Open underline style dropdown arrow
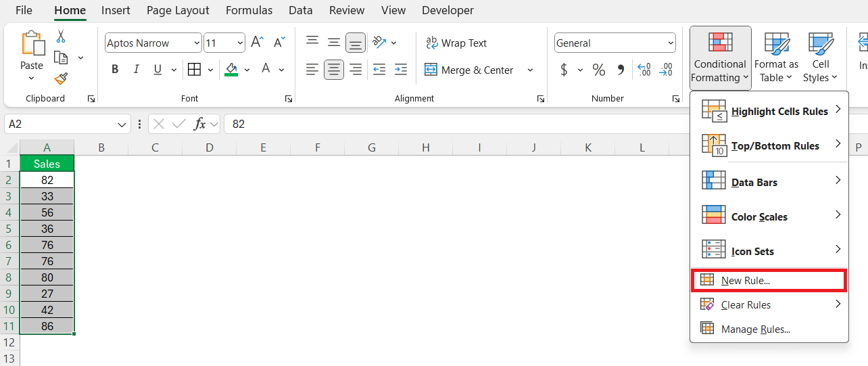This screenshot has width=868, height=366. coord(174,69)
